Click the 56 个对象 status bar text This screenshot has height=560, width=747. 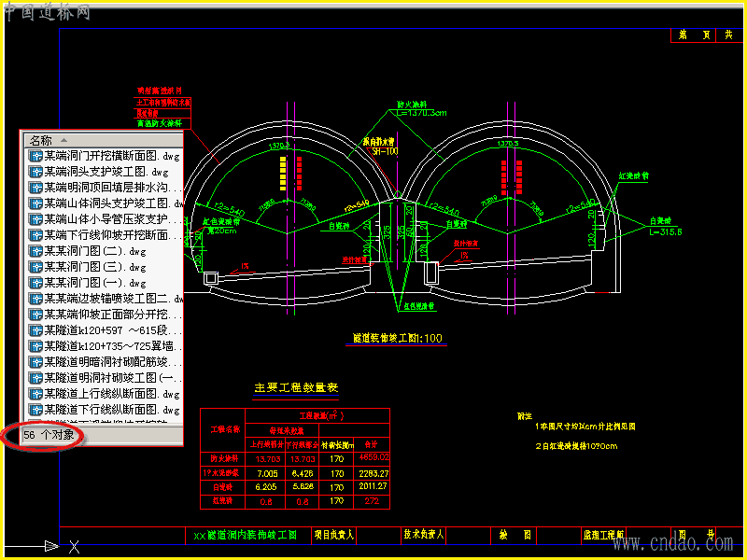pos(49,435)
